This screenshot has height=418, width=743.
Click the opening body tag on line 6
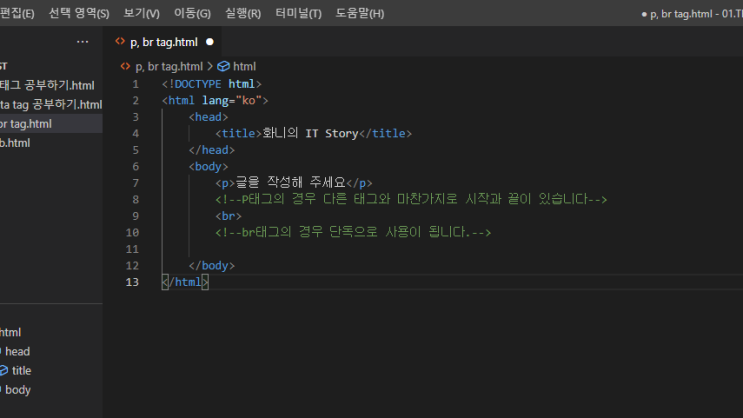(208, 167)
